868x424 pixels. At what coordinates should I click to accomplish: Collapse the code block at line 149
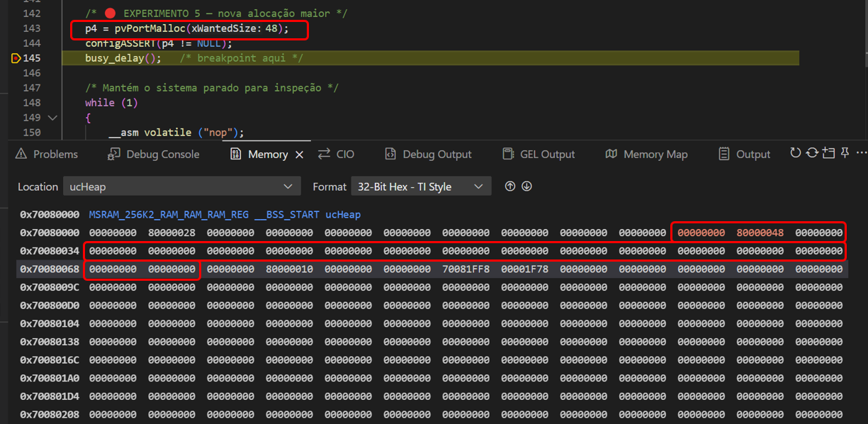tap(53, 116)
